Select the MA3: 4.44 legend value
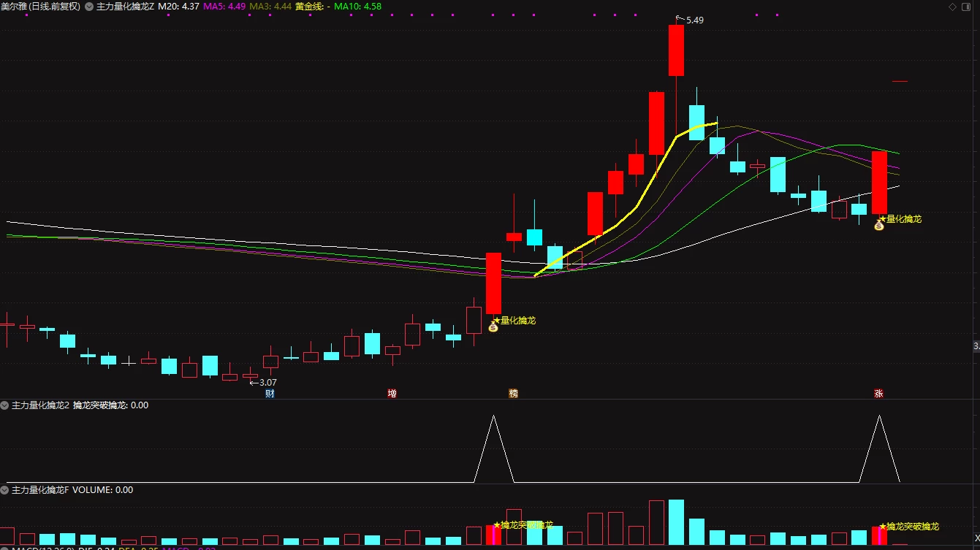This screenshot has width=980, height=550. 270,7
